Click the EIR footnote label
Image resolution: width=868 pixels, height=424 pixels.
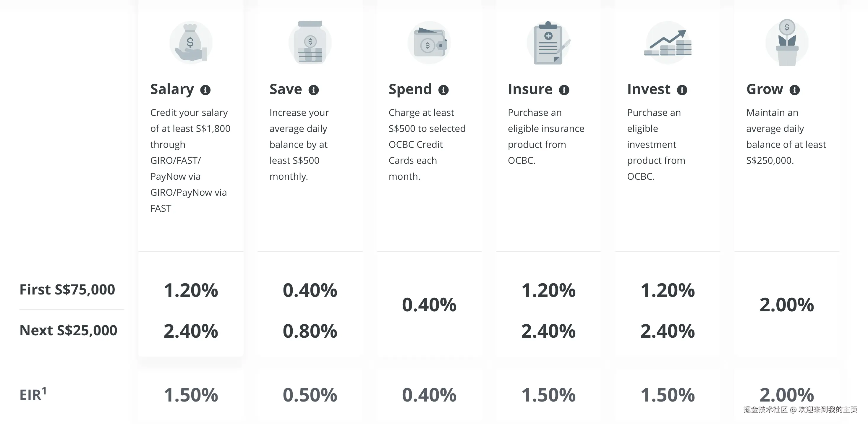[x=33, y=394]
